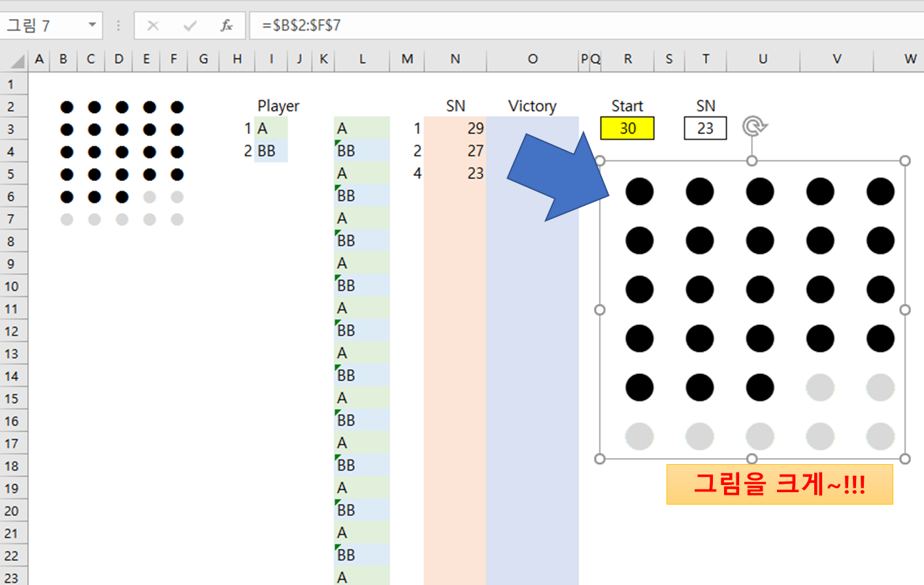Click the small black dot in cell B2
This screenshot has width=924, height=585.
(x=67, y=107)
